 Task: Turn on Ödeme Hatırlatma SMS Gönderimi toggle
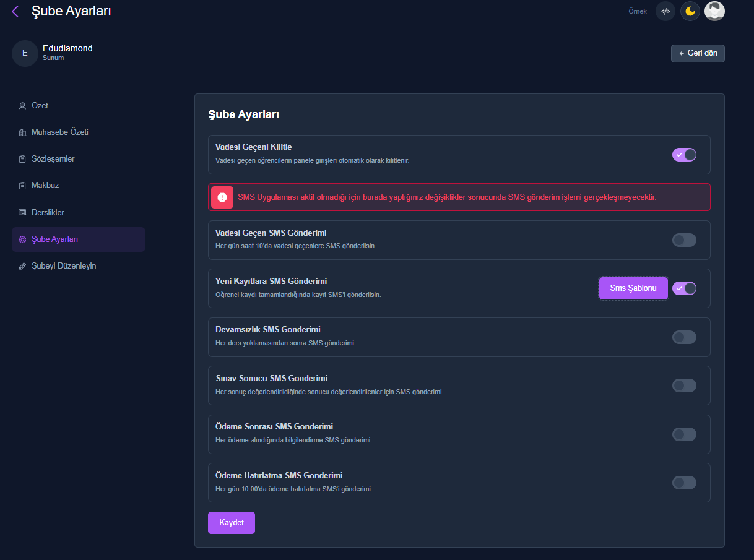click(684, 483)
